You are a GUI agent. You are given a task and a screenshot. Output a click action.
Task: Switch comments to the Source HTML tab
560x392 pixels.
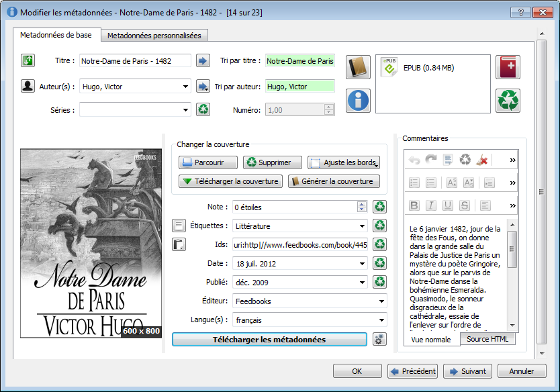coord(487,340)
